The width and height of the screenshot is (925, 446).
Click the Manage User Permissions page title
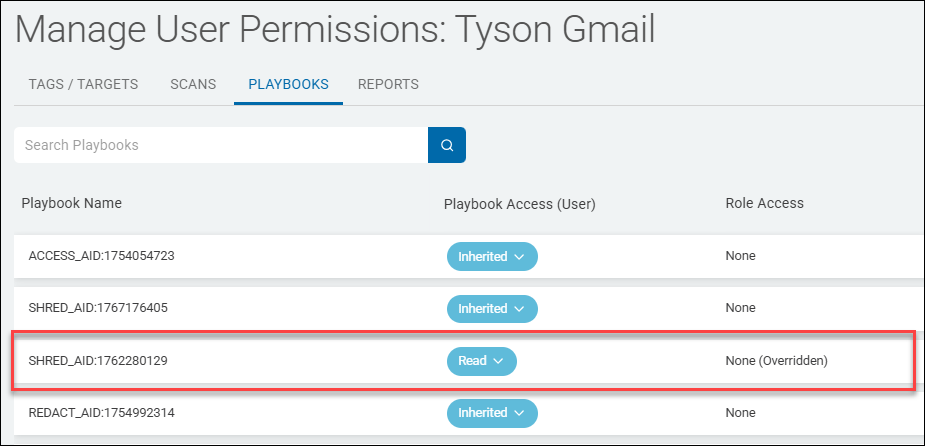coord(335,29)
